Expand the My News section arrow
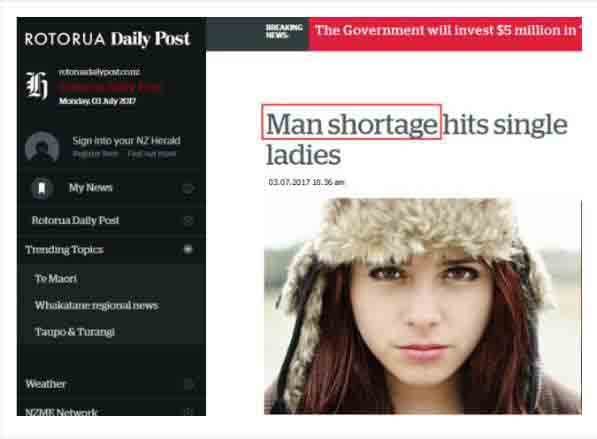Viewport: 597px width, 439px height. [188, 188]
